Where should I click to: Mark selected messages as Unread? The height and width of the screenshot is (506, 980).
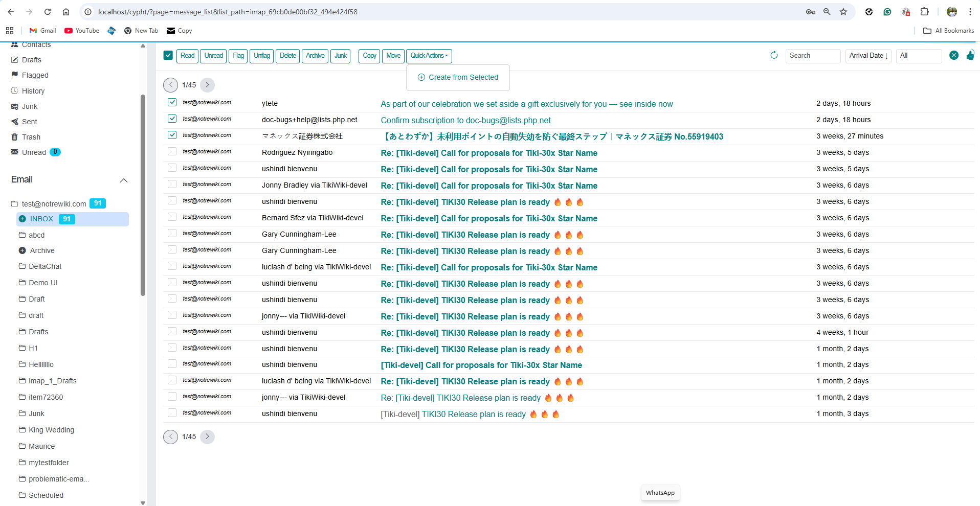pos(213,56)
